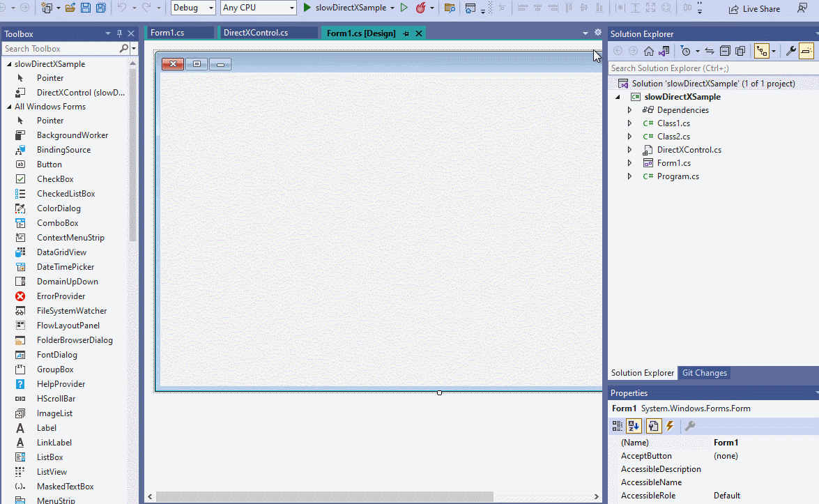Switch Properties to Categorized view

click(617, 425)
